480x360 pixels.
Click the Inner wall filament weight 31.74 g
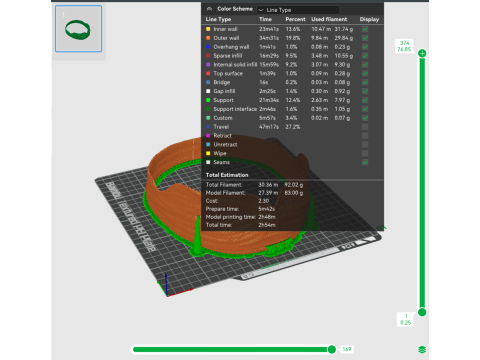[344, 29]
